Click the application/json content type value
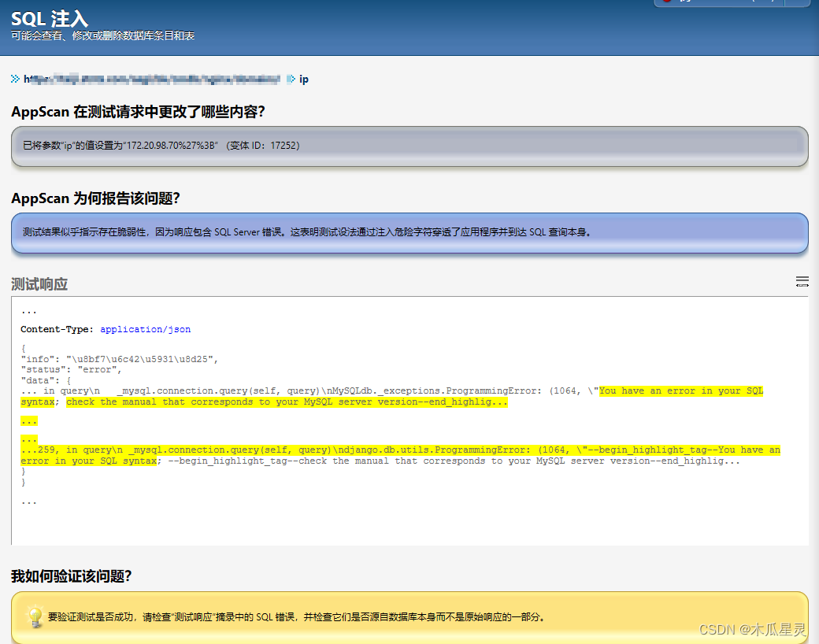This screenshot has height=644, width=819. click(x=145, y=329)
